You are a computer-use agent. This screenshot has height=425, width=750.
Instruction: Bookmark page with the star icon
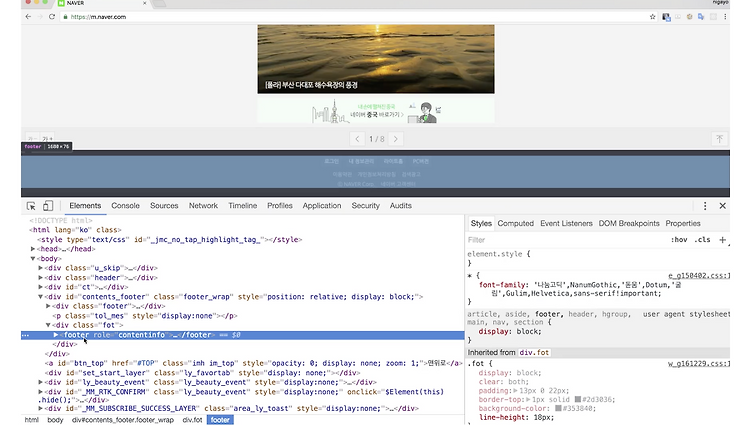pos(652,17)
